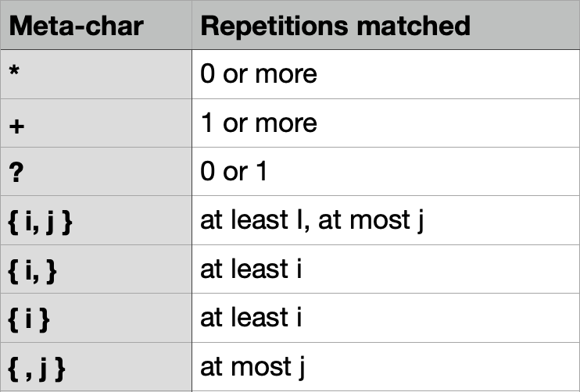This screenshot has height=392, width=580.
Task: Click the plus (+) meta-char cell
Action: [x=16, y=124]
